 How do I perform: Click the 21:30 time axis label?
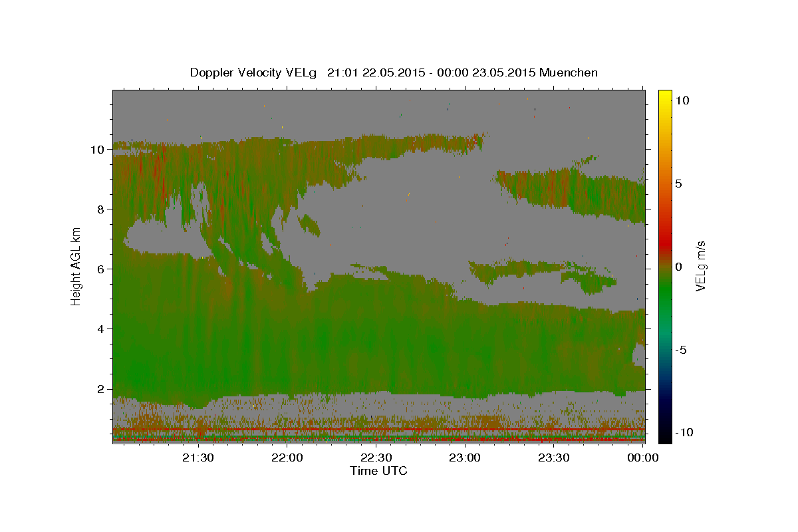point(199,458)
